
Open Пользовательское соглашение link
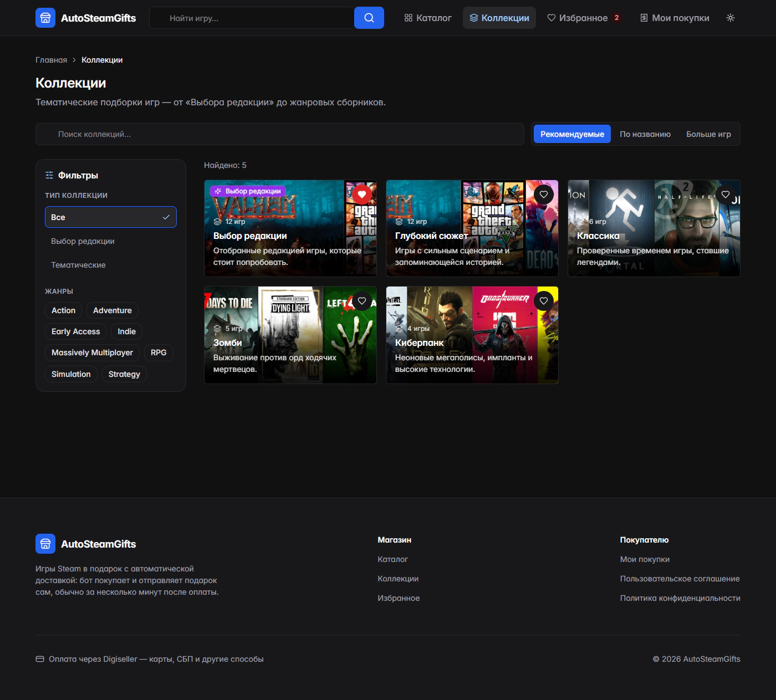pos(680,579)
